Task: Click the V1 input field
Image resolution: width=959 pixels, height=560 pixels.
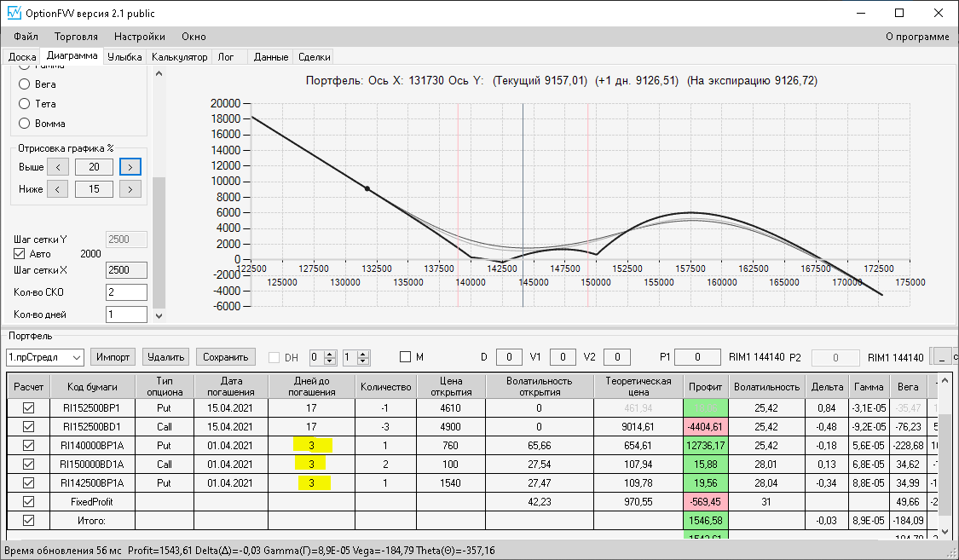Action: coord(563,357)
